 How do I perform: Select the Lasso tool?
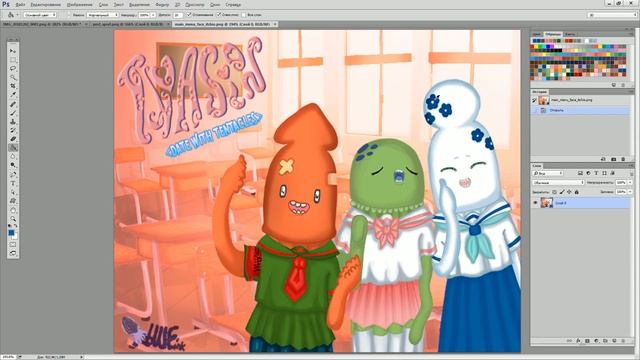tap(13, 69)
